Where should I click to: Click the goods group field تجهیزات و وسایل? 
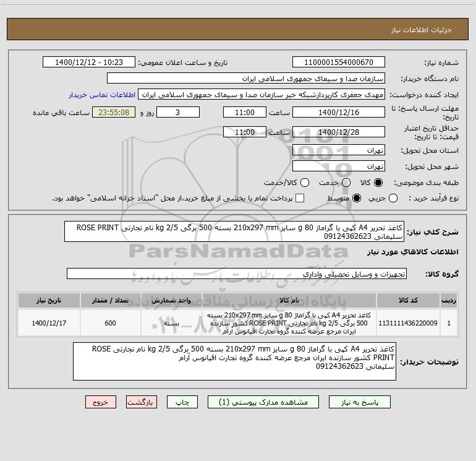(x=237, y=274)
